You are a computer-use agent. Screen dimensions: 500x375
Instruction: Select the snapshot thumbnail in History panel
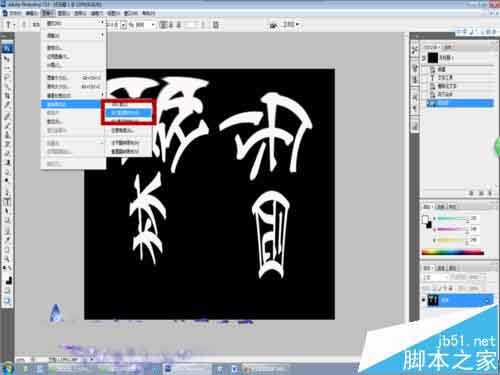point(433,58)
